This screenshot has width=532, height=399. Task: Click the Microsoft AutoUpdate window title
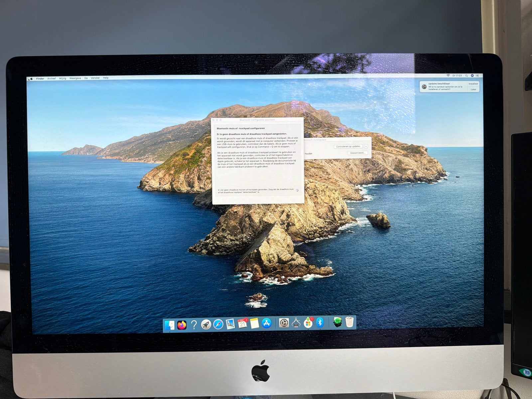pyautogui.click(x=315, y=140)
